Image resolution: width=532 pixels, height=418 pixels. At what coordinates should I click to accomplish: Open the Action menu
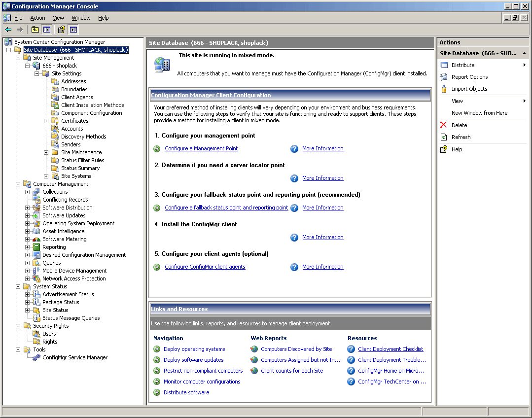coord(37,18)
